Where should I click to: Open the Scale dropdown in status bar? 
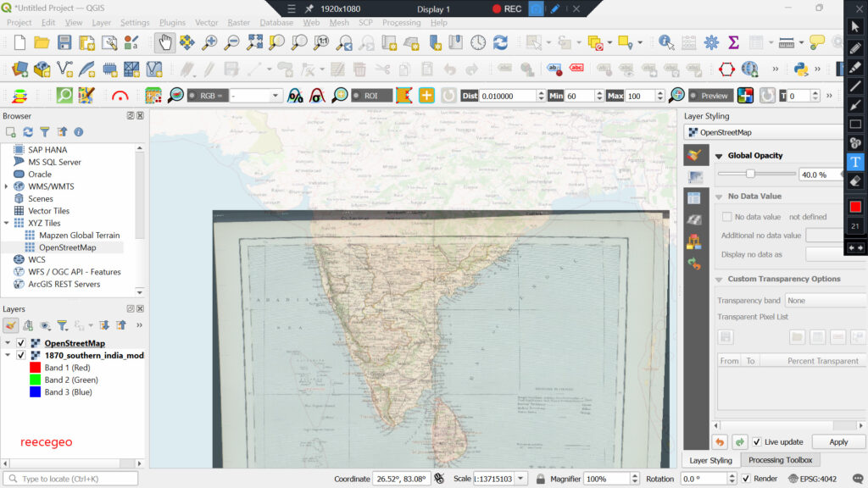521,479
